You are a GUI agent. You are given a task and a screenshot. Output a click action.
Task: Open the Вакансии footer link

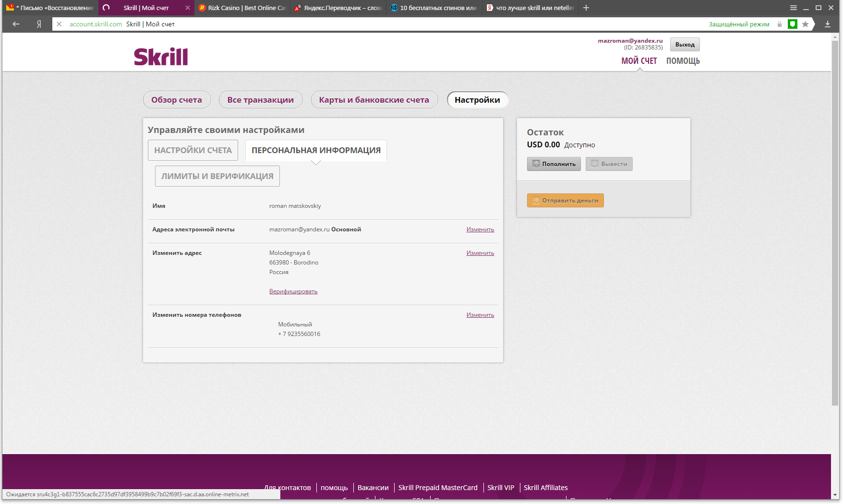373,488
